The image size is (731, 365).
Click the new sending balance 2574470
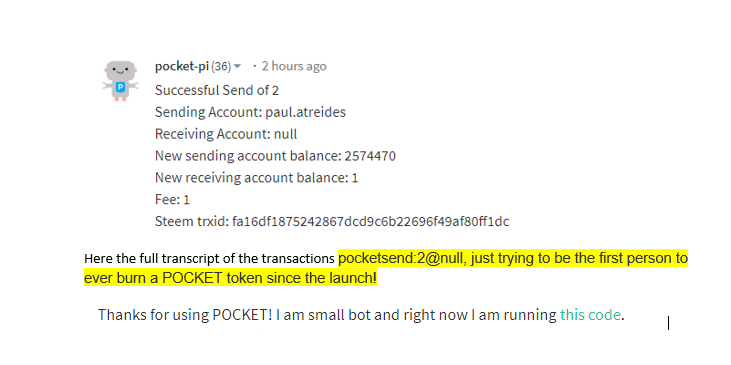click(x=370, y=156)
